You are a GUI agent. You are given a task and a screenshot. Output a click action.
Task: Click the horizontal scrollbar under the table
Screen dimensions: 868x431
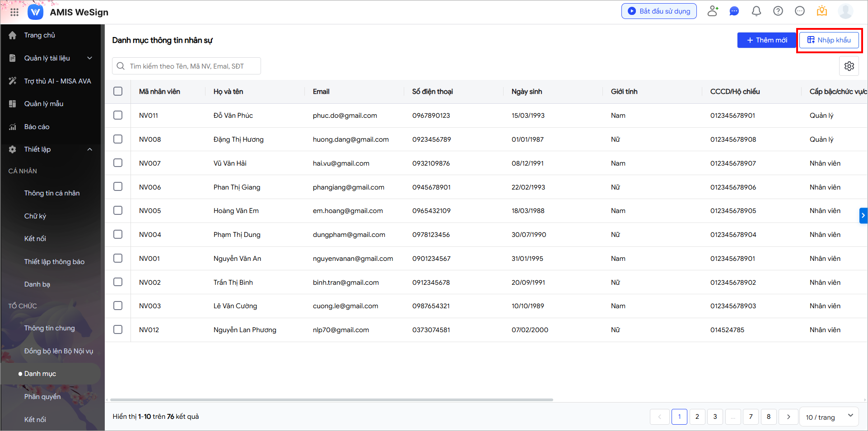click(331, 400)
